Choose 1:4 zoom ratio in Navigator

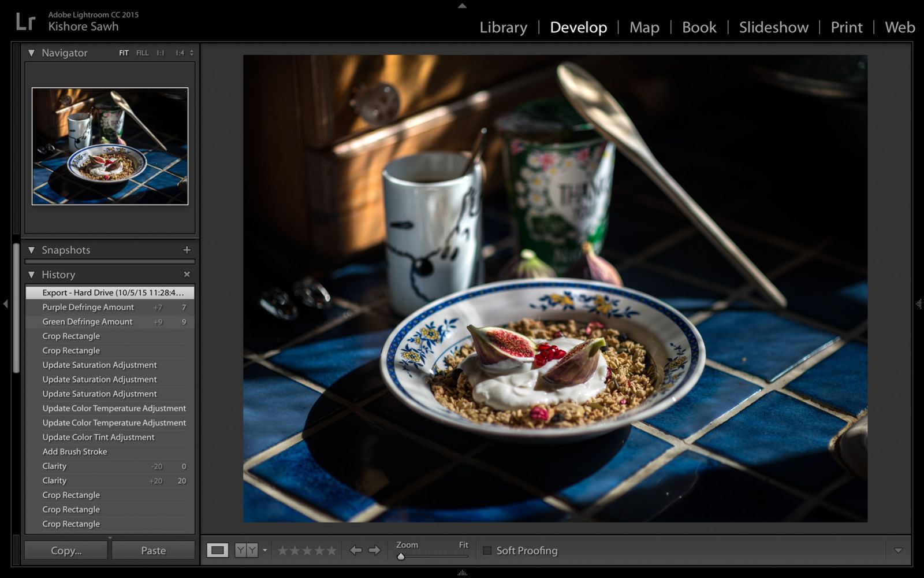point(179,52)
